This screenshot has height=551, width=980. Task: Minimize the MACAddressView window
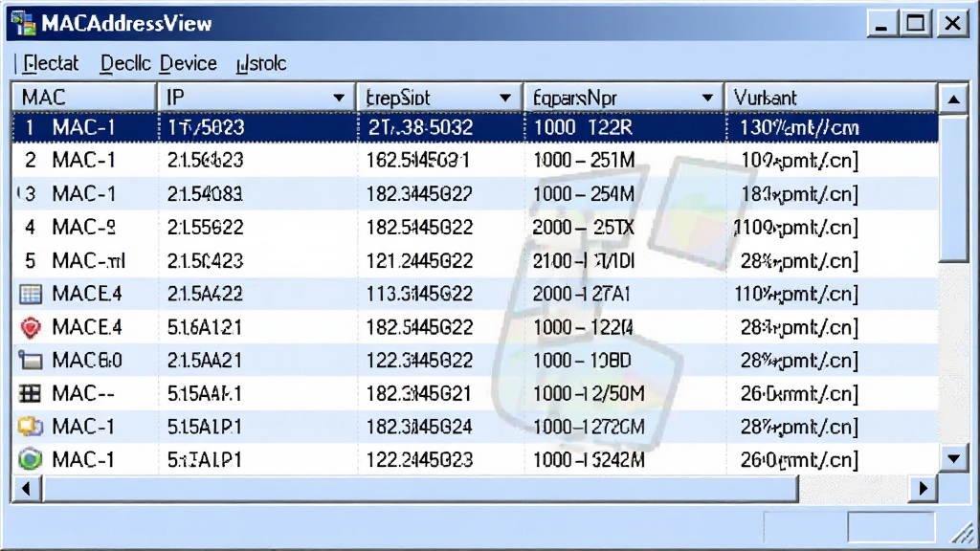pos(881,24)
